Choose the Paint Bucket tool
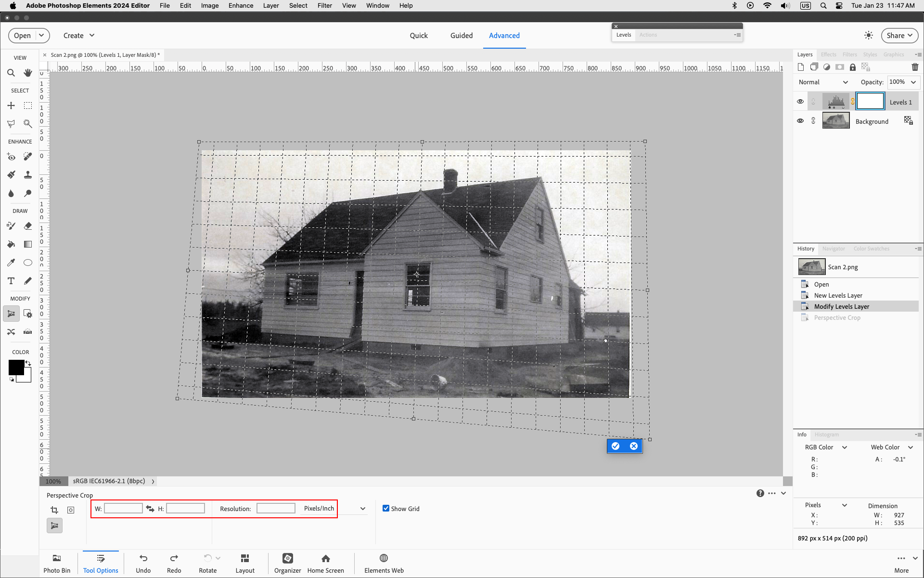924x578 pixels. click(11, 244)
